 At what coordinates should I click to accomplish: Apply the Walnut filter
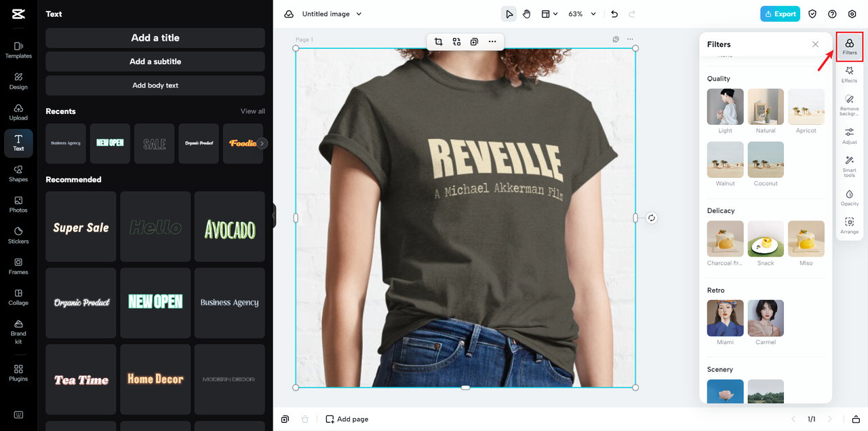pos(725,160)
